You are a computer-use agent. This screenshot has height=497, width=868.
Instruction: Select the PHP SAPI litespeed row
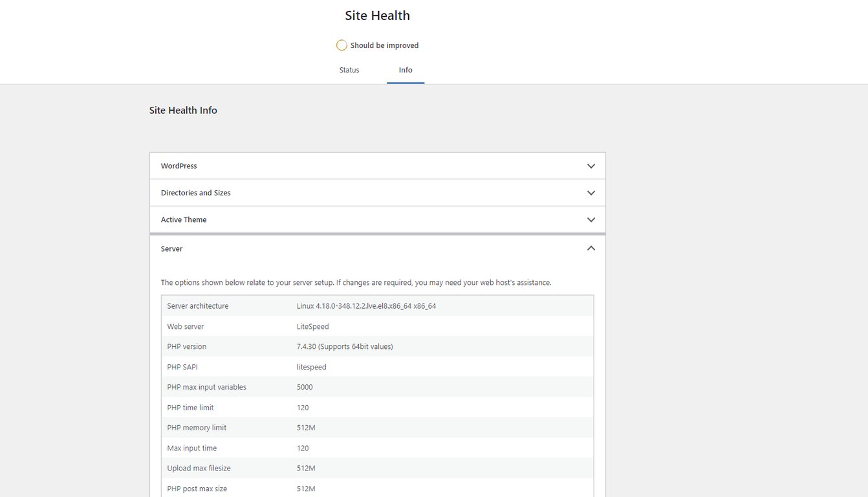(x=377, y=366)
